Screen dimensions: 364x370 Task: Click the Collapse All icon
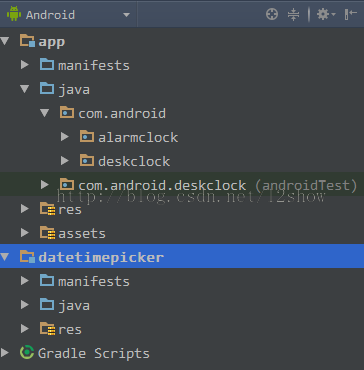[293, 14]
